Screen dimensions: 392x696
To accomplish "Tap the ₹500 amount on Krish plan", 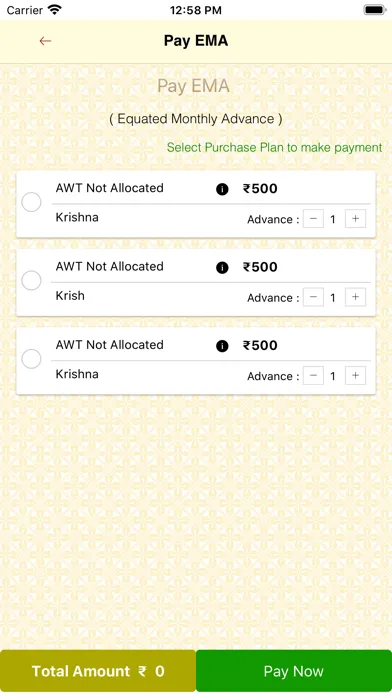I will tap(260, 267).
